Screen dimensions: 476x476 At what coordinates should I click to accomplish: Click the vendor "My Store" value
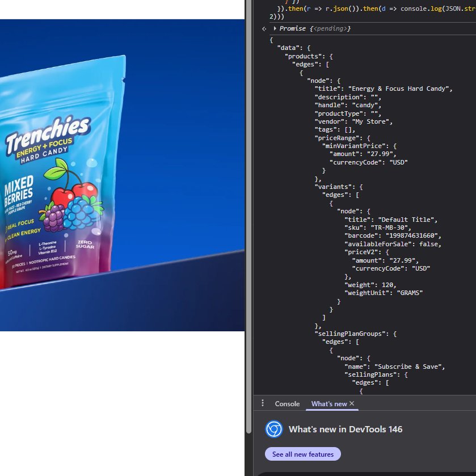tap(372, 122)
